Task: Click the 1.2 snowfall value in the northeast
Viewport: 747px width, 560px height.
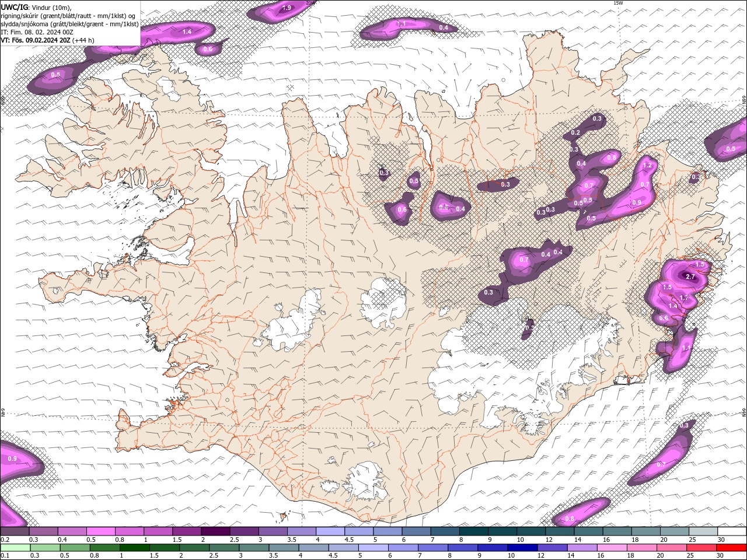Action: (647, 165)
